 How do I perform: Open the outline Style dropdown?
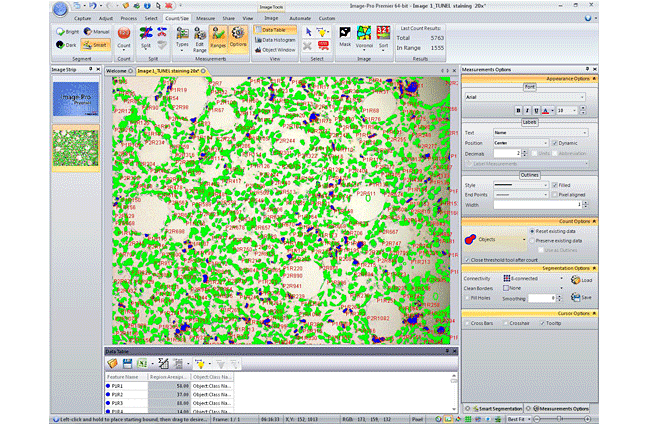coord(521,185)
